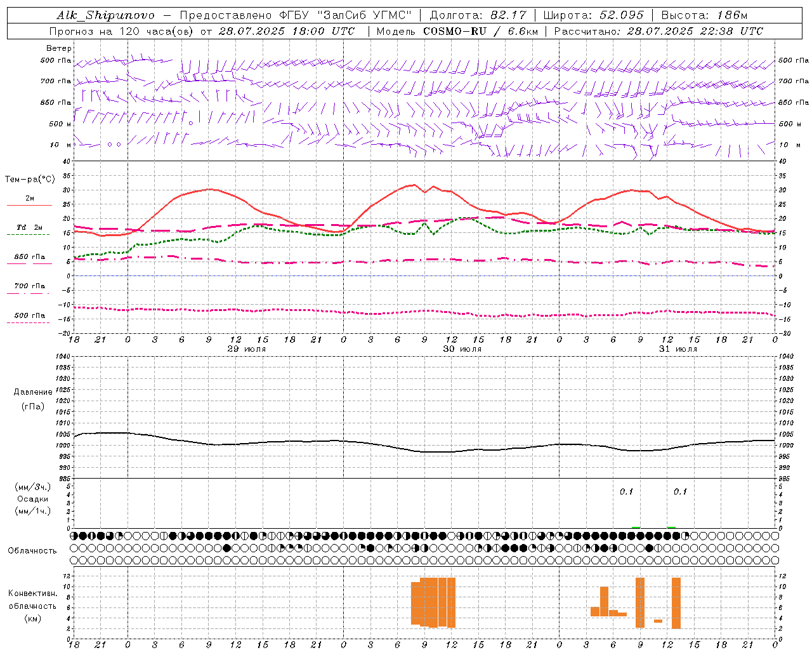Click the '(км)' convective cloud unit label
The width and height of the screenshot is (812, 650).
coord(33,618)
